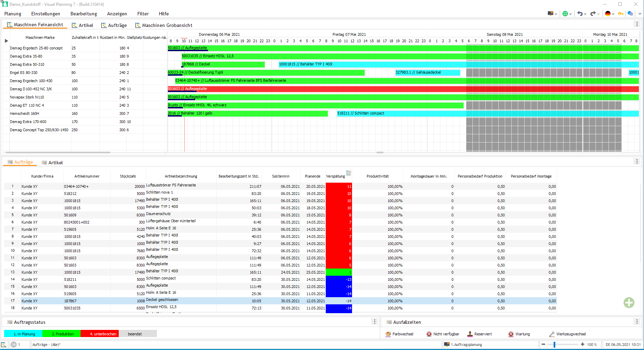Select the Artikel tab in lower panel

(55, 163)
